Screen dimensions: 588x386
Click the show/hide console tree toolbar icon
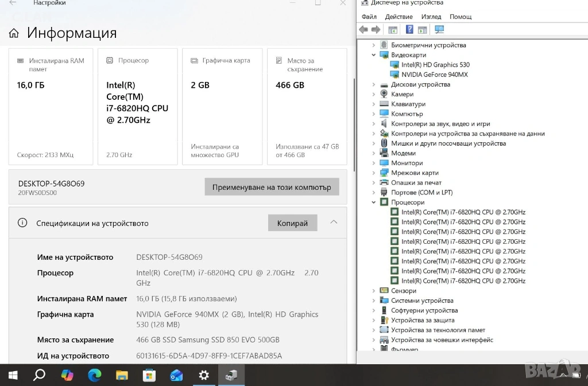tap(393, 30)
